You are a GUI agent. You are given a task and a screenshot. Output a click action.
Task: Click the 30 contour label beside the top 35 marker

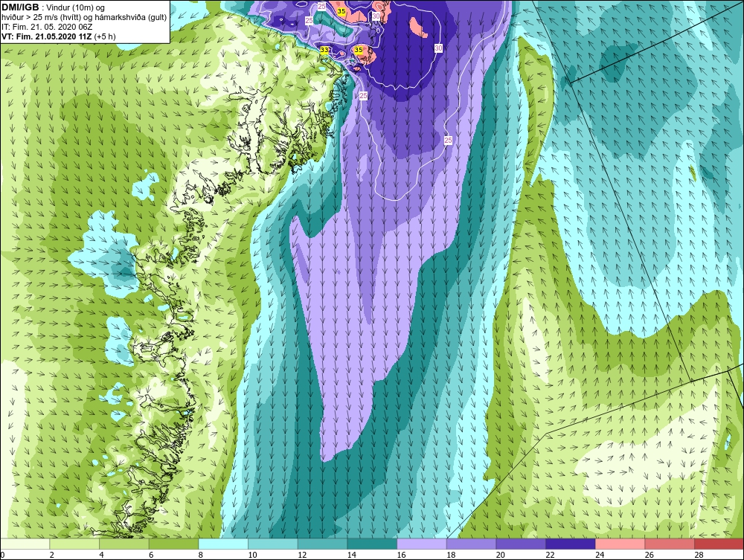[x=376, y=16]
